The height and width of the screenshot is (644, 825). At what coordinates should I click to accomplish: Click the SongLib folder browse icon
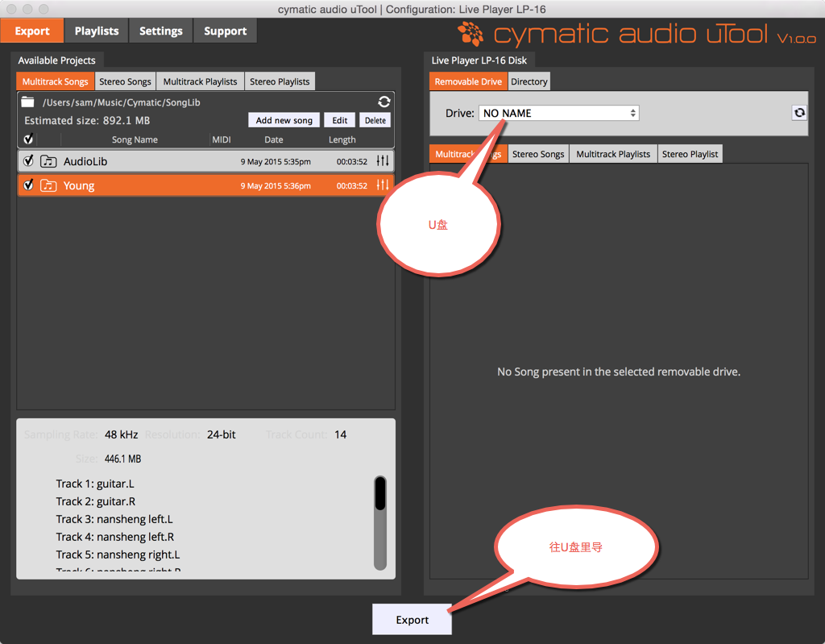(x=27, y=102)
